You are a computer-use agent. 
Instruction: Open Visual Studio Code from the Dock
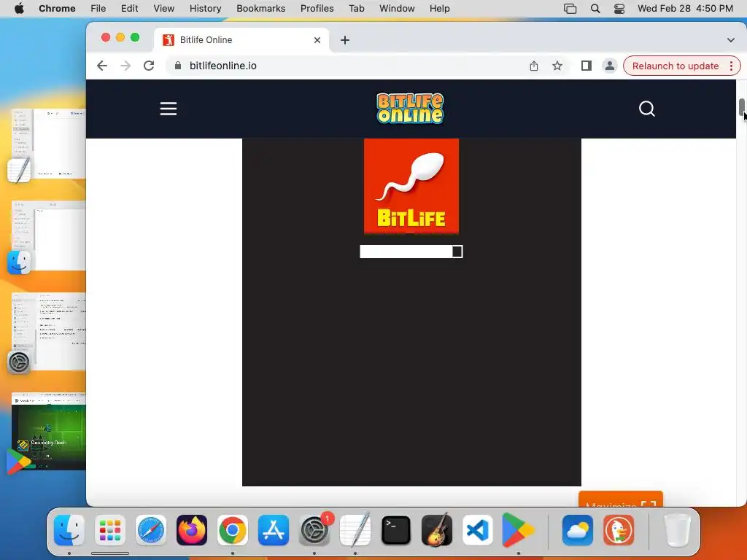click(x=477, y=530)
